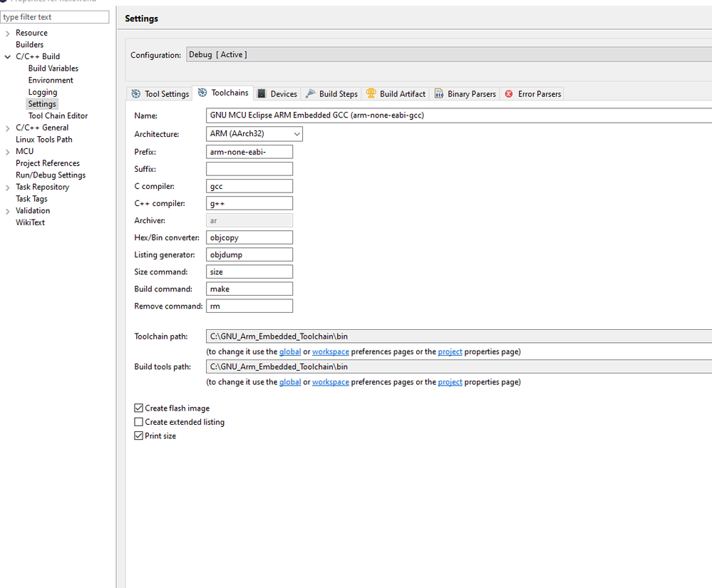Click the Listing generator objdump field

[249, 254]
